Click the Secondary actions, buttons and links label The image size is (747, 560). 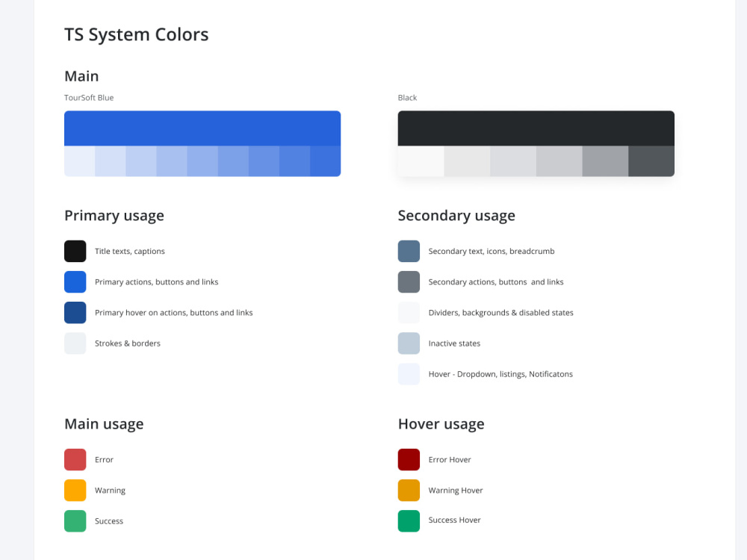(x=496, y=282)
